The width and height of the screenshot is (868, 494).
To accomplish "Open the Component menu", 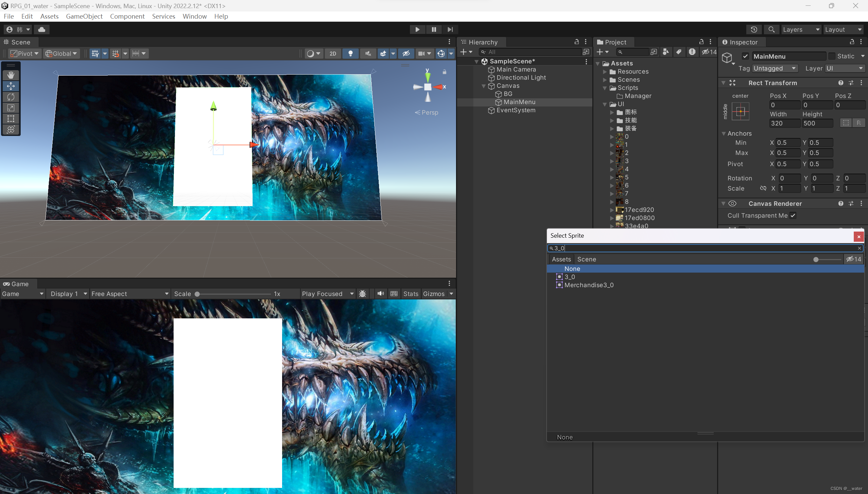I will click(127, 16).
